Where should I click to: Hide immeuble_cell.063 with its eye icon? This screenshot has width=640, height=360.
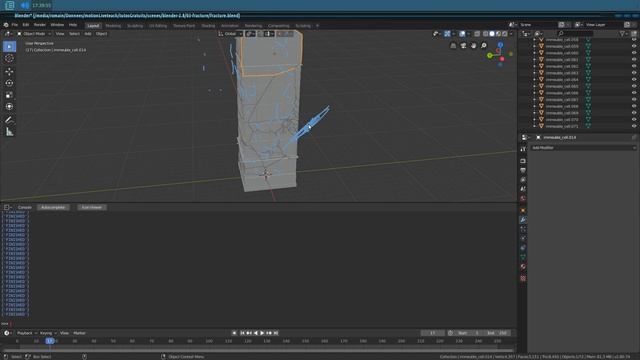[634, 73]
